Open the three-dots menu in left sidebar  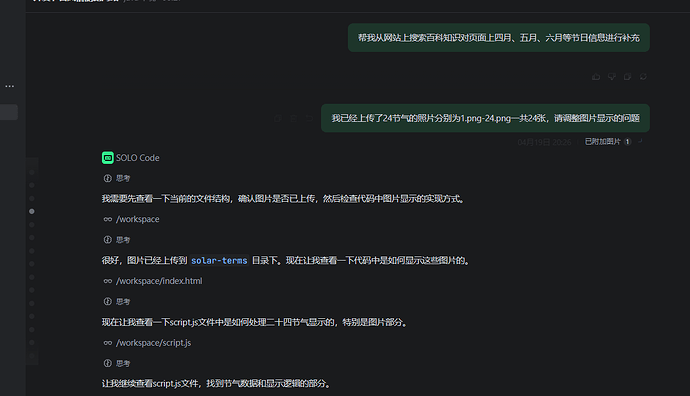coord(10,86)
